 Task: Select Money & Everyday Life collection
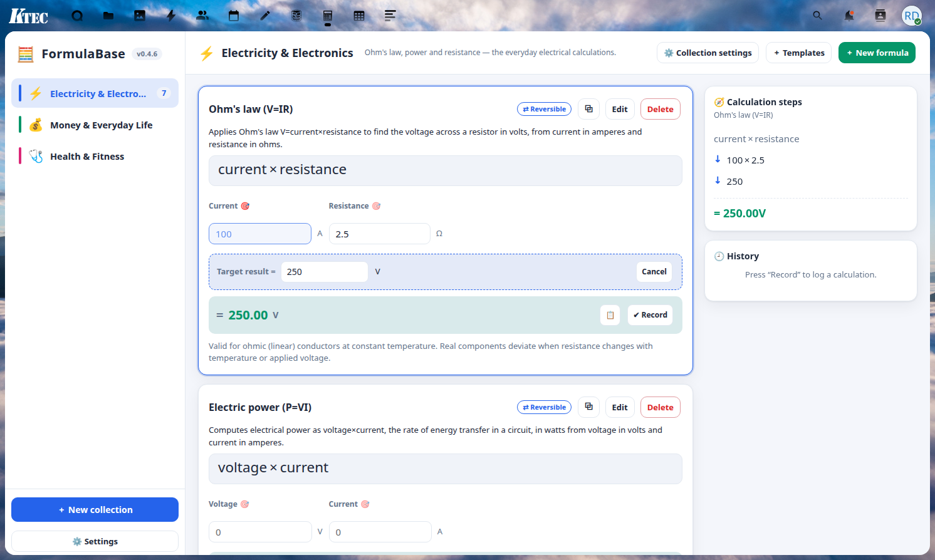[x=95, y=125]
